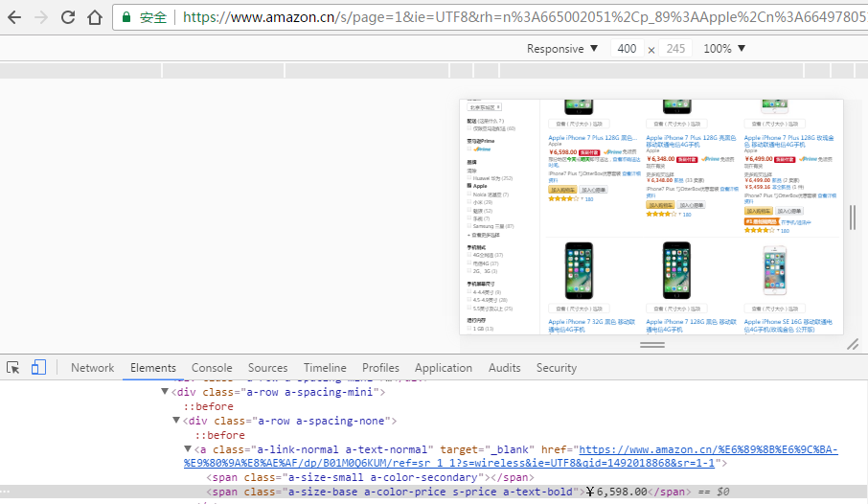The width and height of the screenshot is (868, 504).
Task: Add iPhone 7 Plus 黑色 to cart
Action: coord(562,190)
